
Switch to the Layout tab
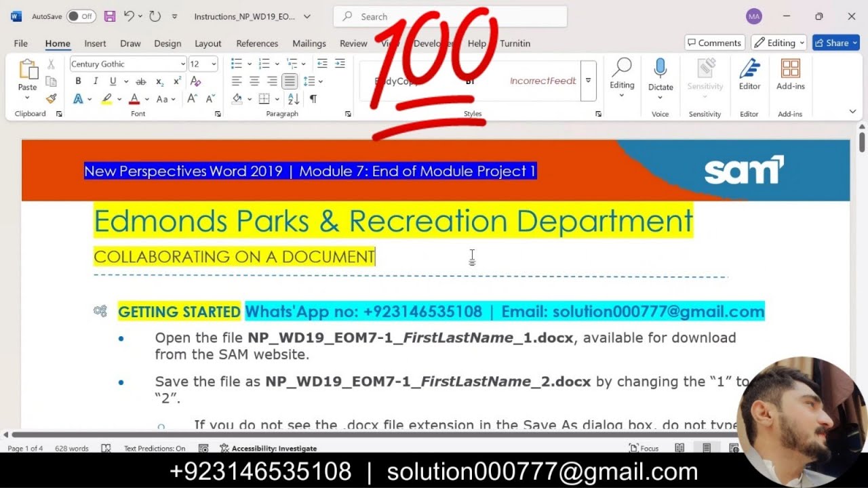click(x=208, y=43)
